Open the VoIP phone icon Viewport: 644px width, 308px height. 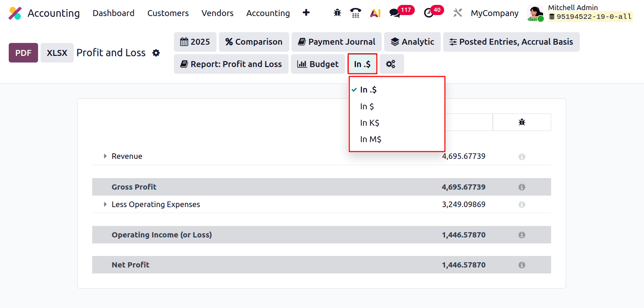[356, 13]
